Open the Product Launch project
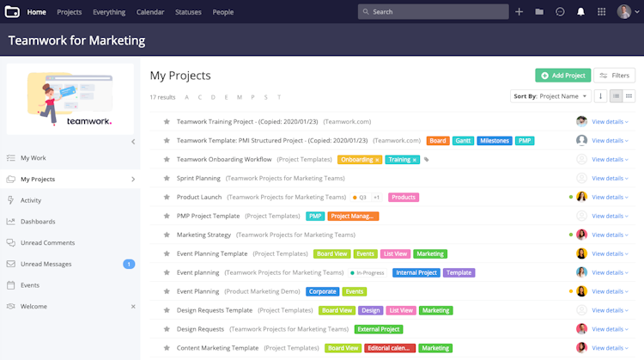The image size is (644, 360). 199,198
